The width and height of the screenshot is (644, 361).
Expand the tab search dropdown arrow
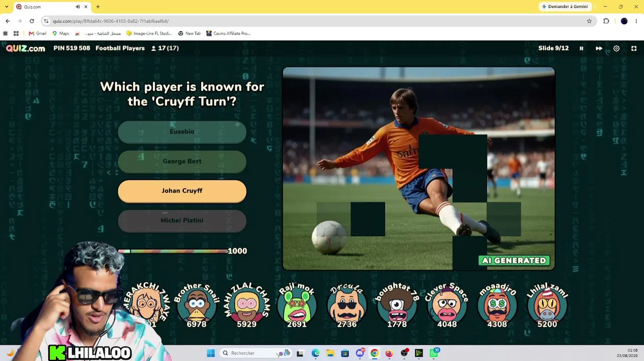tap(6, 7)
